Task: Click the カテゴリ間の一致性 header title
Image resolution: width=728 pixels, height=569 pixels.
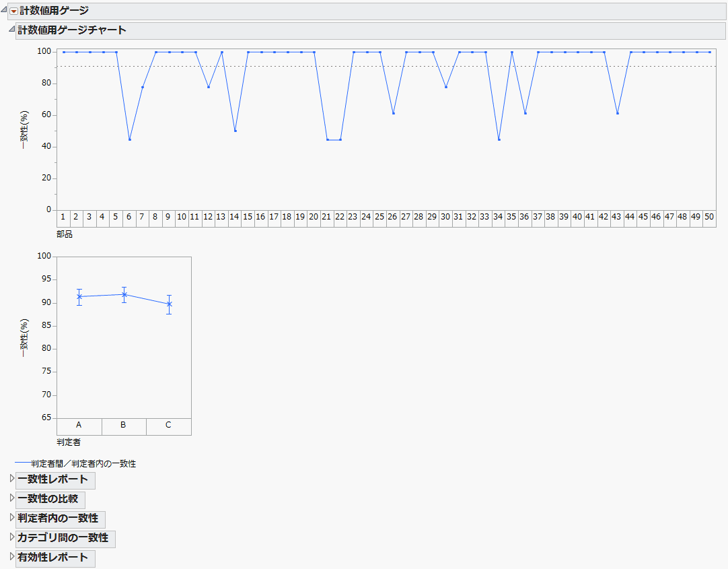Action: [63, 538]
